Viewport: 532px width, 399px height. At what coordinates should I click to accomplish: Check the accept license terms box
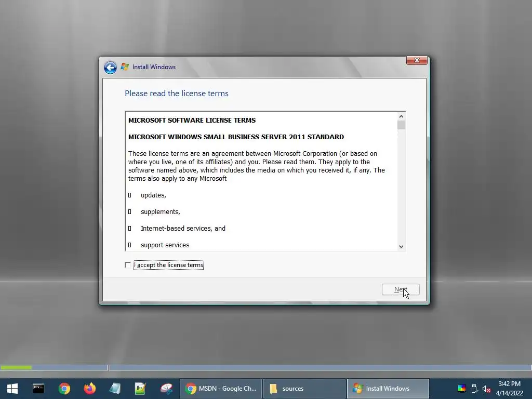[x=128, y=265]
